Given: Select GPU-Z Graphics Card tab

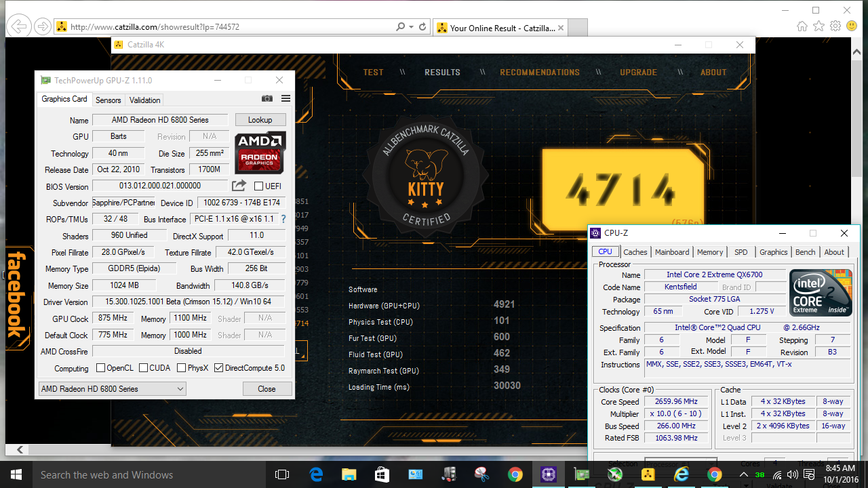Looking at the screenshot, I should [x=64, y=99].
